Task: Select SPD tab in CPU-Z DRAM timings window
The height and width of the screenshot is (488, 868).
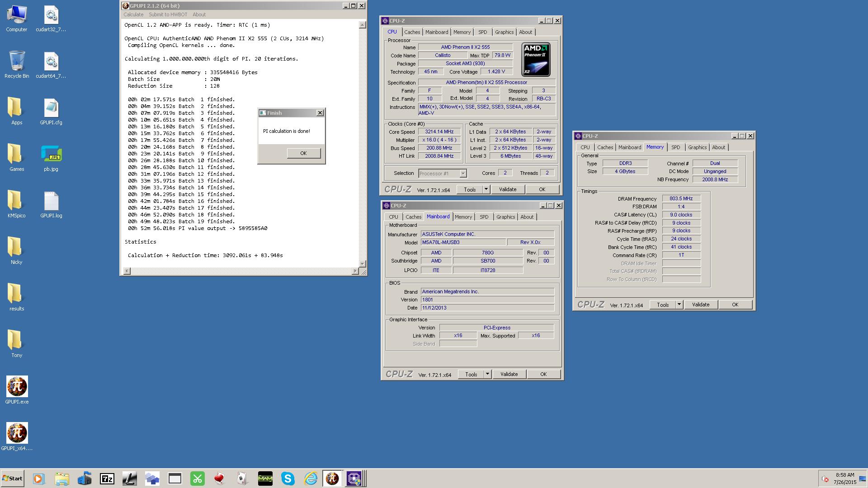Action: pyautogui.click(x=675, y=147)
